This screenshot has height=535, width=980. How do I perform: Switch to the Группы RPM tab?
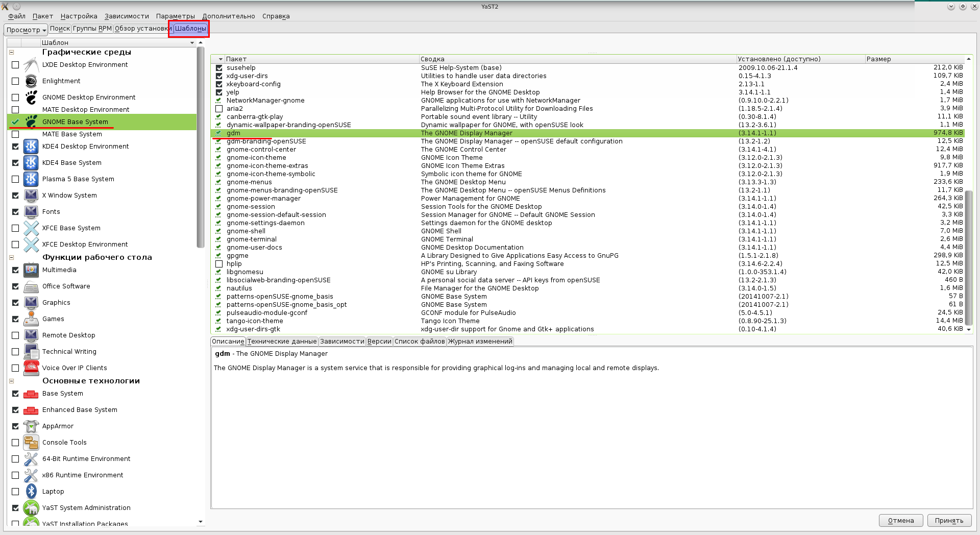pyautogui.click(x=92, y=29)
